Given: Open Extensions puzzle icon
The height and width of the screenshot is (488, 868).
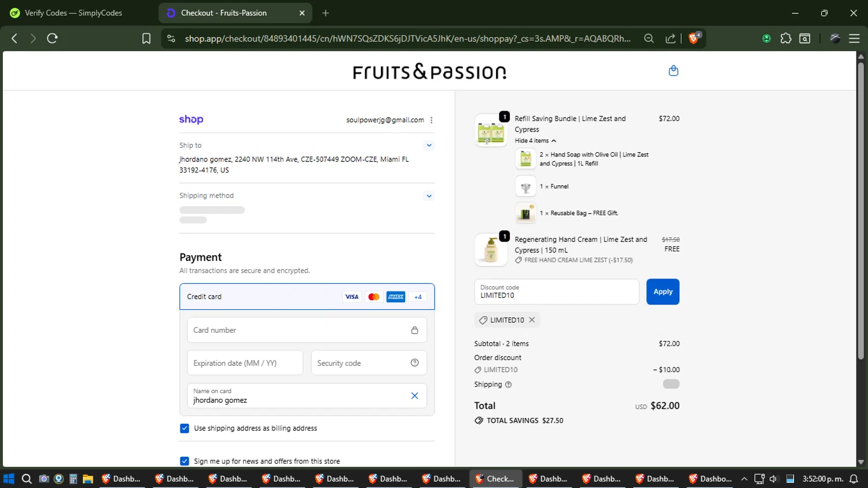Looking at the screenshot, I should [785, 38].
